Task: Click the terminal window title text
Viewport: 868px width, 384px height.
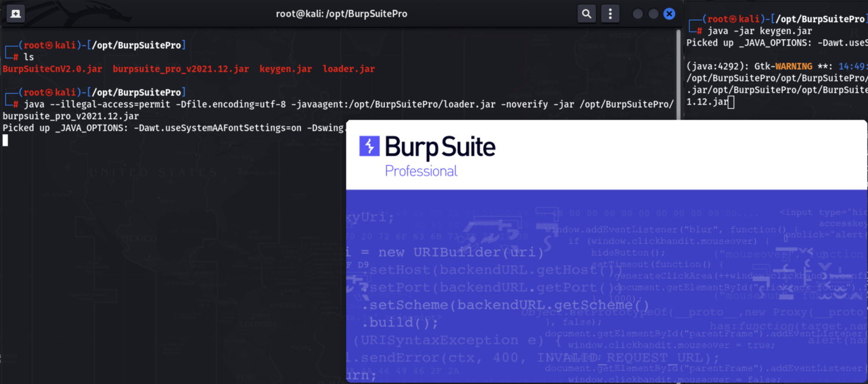Action: pyautogui.click(x=341, y=14)
